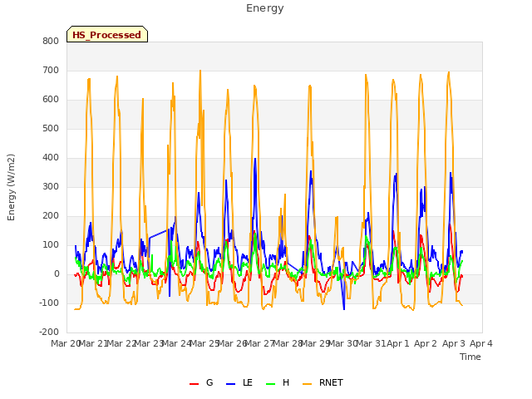
Task: Click the HS_Processed label box
Action: [x=107, y=34]
